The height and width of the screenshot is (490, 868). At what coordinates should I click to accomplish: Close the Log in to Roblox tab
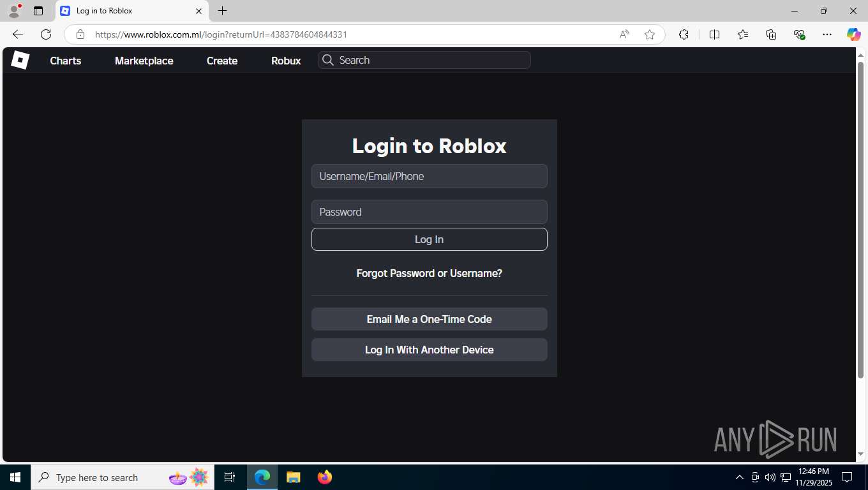pyautogui.click(x=198, y=11)
